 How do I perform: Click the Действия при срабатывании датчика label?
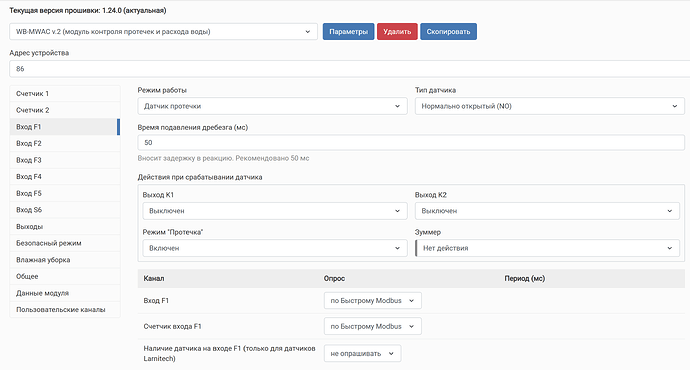pyautogui.click(x=200, y=177)
